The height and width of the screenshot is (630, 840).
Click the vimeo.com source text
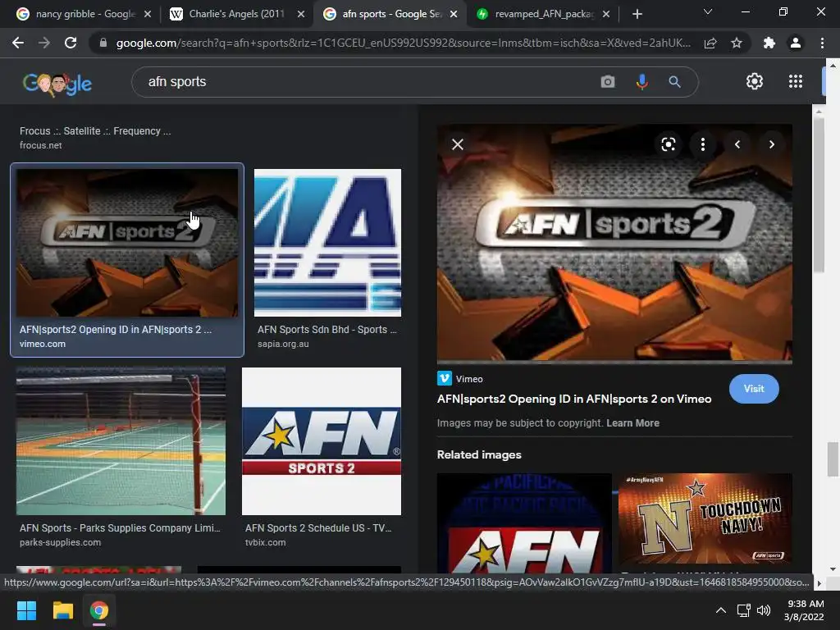tap(43, 344)
